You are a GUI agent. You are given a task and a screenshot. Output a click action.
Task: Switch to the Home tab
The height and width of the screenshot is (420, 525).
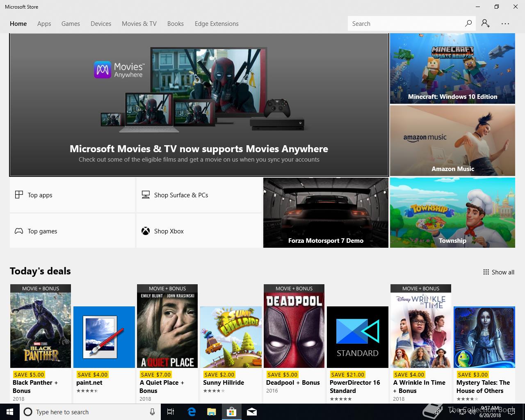pos(18,23)
